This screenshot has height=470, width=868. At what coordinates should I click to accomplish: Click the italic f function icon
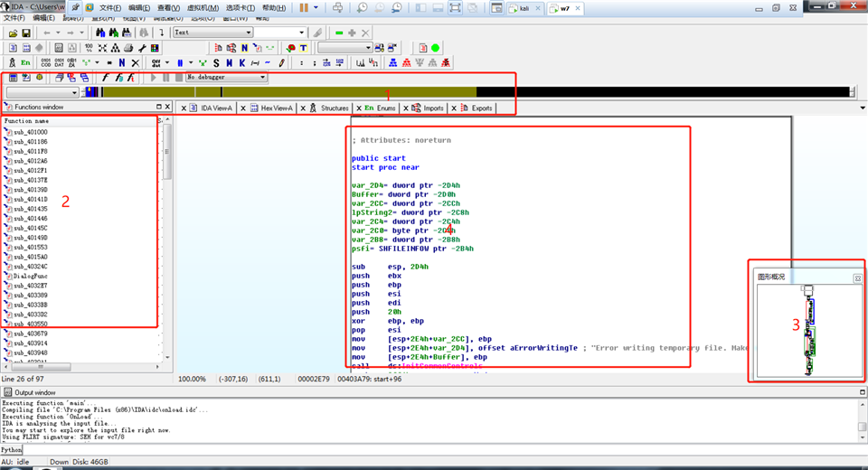(x=105, y=78)
